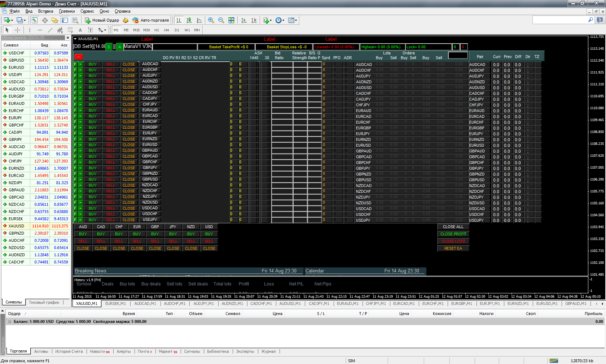This screenshot has width=606, height=364.
Task: Switch chart to candlesticks view
Action: point(189,20)
